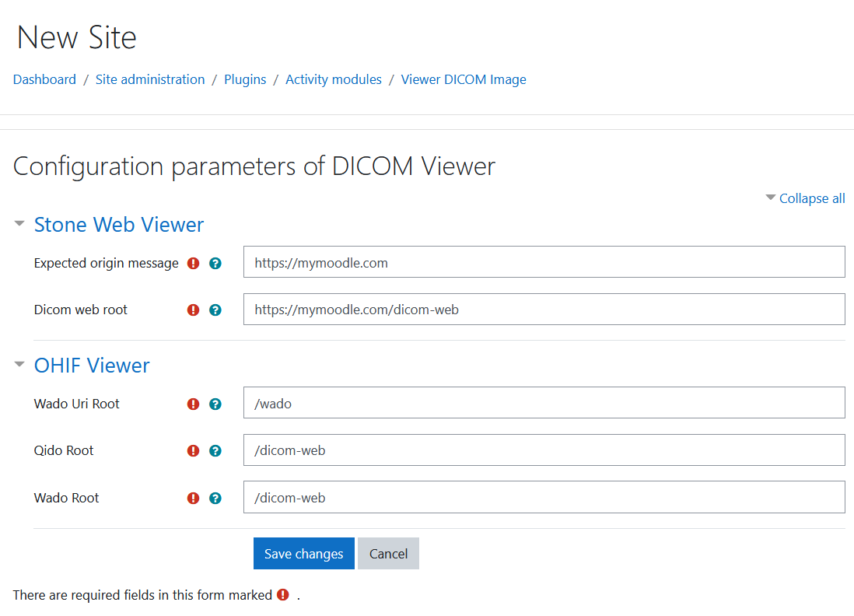Open help for Wado Uri Root
The height and width of the screenshot is (616, 854).
pos(215,403)
